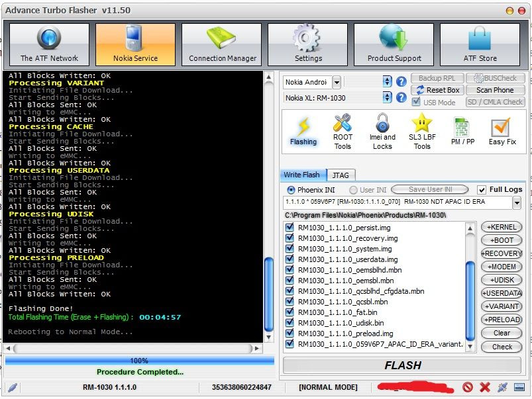The height and width of the screenshot is (399, 532).
Task: Click the blue window icon in status bar
Action: (x=519, y=387)
